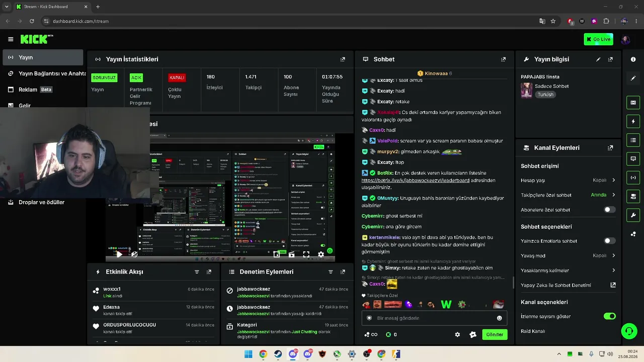Viewport: 644px width, 362px height.
Task: Disable İzlenme sayısını göster switch
Action: pyautogui.click(x=609, y=316)
